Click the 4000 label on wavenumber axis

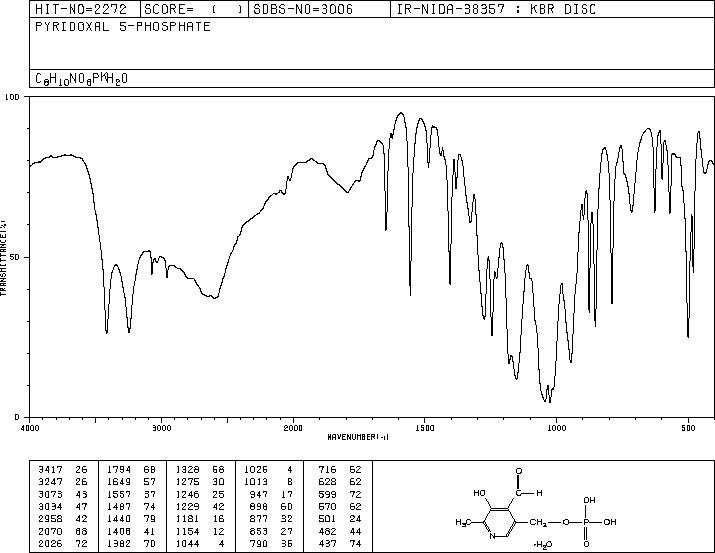click(29, 428)
